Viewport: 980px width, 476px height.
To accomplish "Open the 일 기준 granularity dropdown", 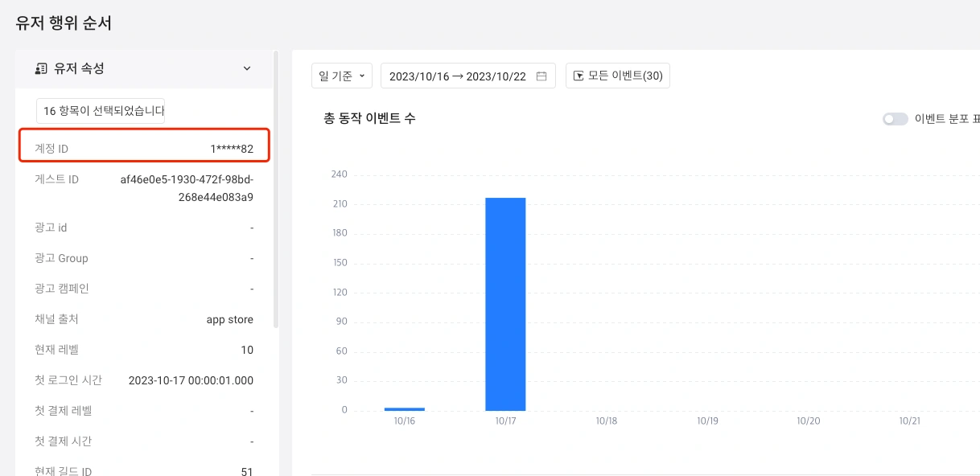I will [x=342, y=76].
